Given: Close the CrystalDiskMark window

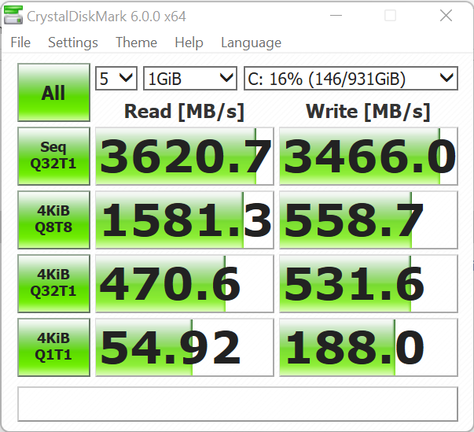Looking at the screenshot, I should 446,16.
